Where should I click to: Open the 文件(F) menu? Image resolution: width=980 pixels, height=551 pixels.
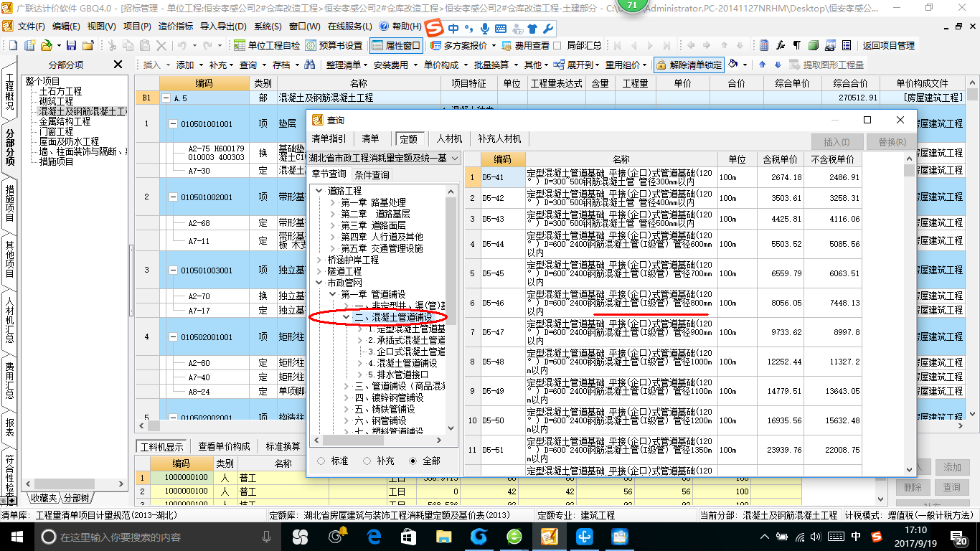(31, 26)
